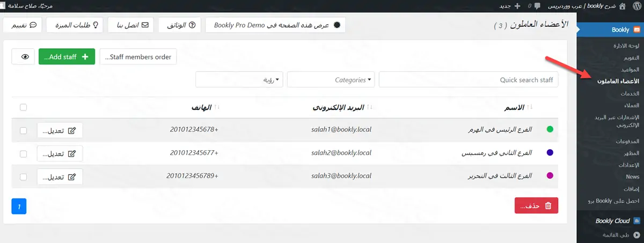Click the Bookly Pro Demo page button
The image size is (644, 243).
276,25
